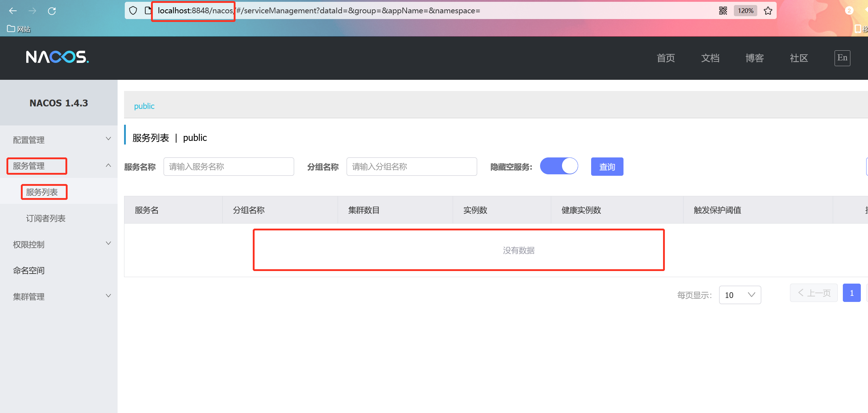Image resolution: width=868 pixels, height=413 pixels.
Task: Switch language with the En button
Action: point(842,58)
